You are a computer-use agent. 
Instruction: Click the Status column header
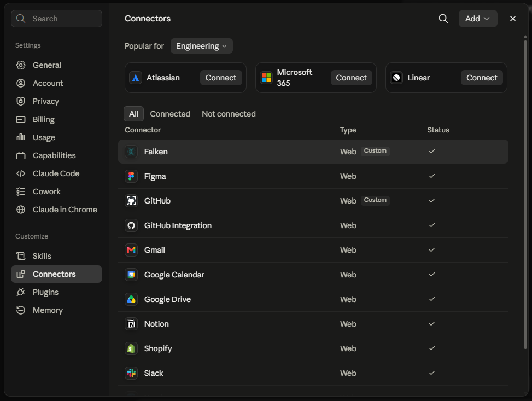tap(438, 130)
